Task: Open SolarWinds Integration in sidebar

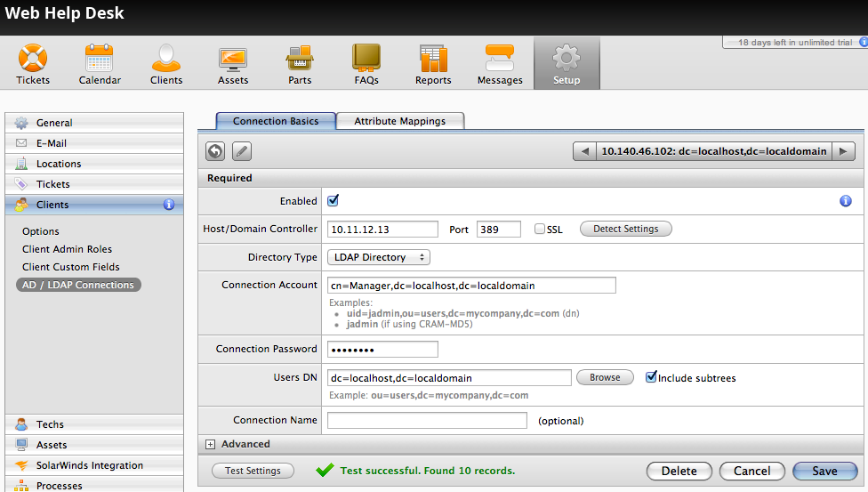Action: coord(94,464)
